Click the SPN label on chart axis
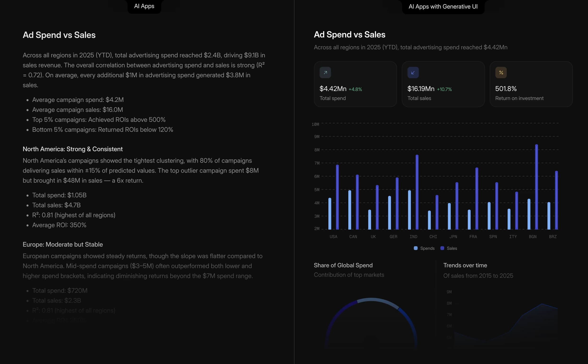Screen dimensions: 588x364 pos(493,237)
